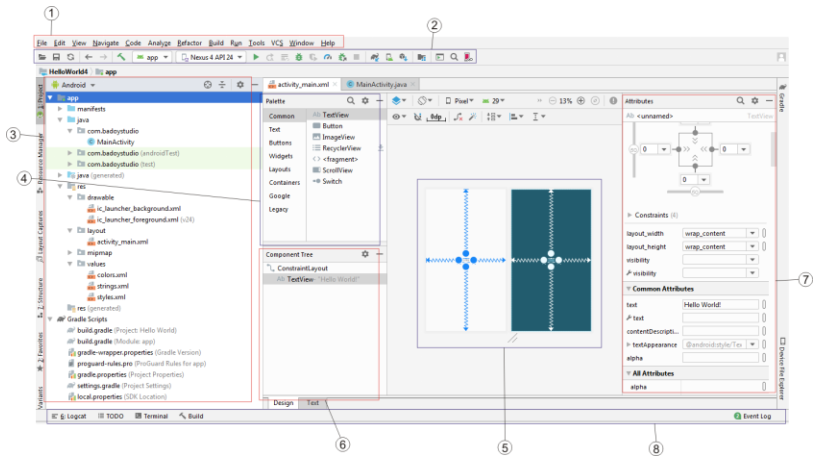Open Nexus 4 API 24 device dropdown

[212, 57]
